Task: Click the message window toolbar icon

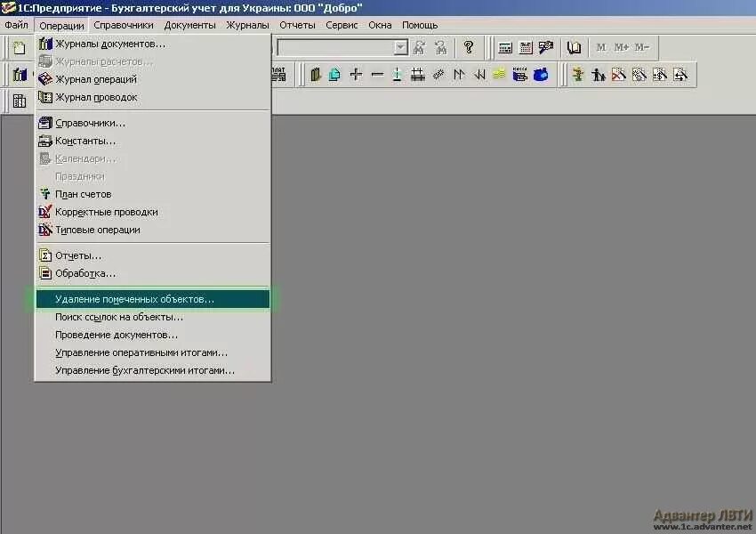Action: (546, 47)
